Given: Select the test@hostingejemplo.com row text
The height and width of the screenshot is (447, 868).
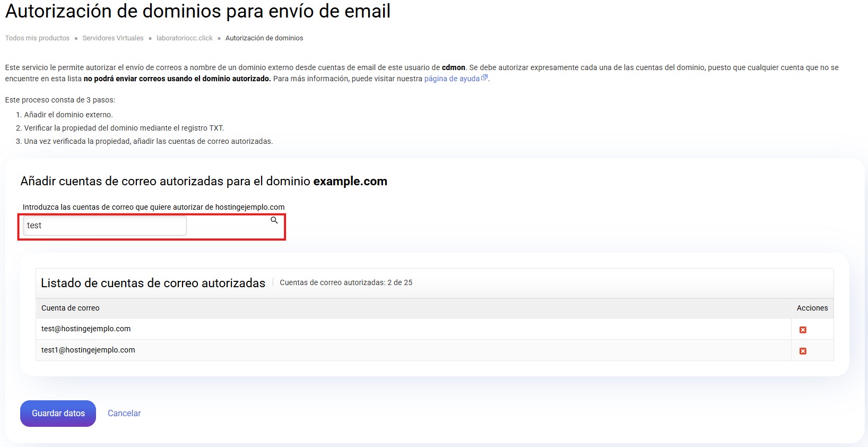Looking at the screenshot, I should click(x=86, y=329).
